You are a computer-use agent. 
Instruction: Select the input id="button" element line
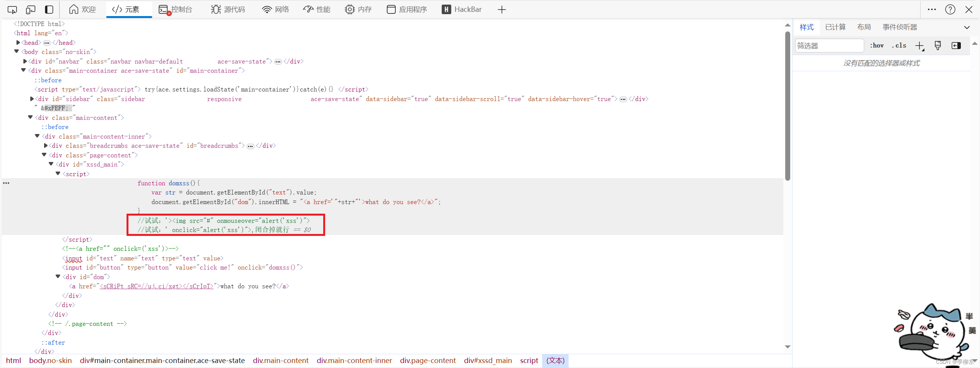point(183,267)
